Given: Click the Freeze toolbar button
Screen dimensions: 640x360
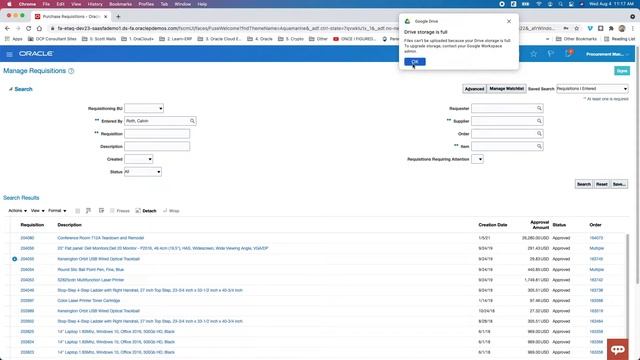Looking at the screenshot, I should pos(120,211).
